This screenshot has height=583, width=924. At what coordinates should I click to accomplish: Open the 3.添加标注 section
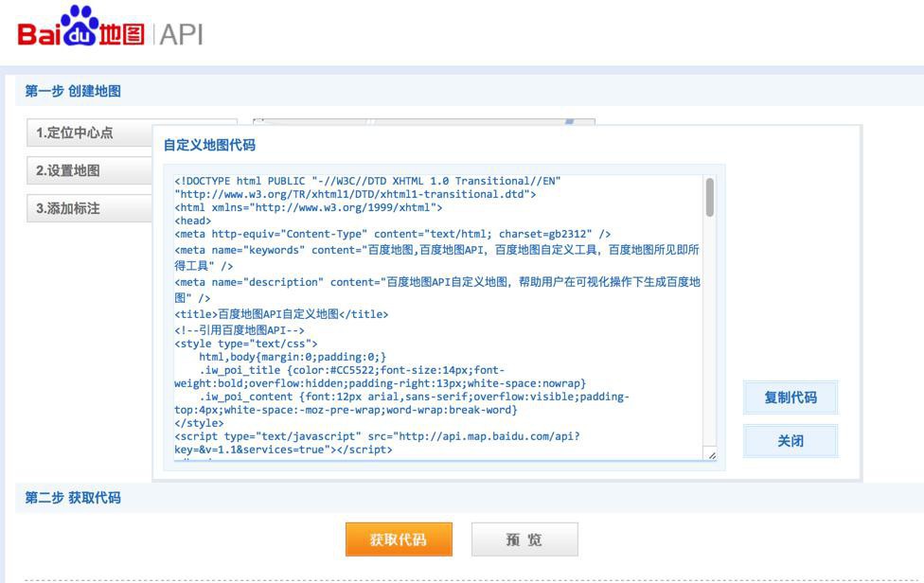click(x=90, y=208)
